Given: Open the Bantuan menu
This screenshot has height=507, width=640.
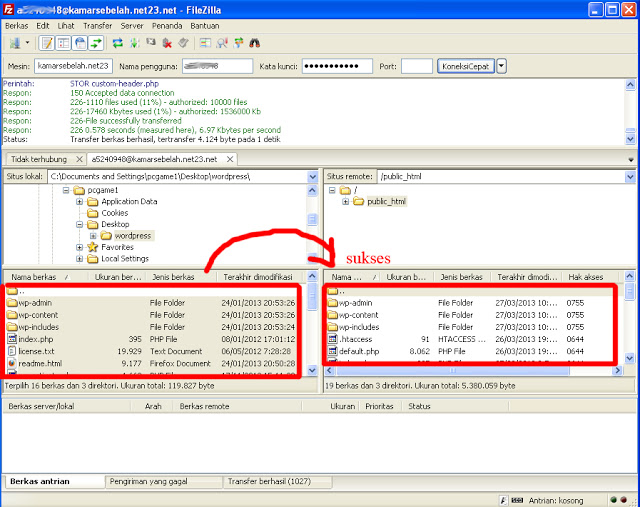Looking at the screenshot, I should pyautogui.click(x=204, y=26).
